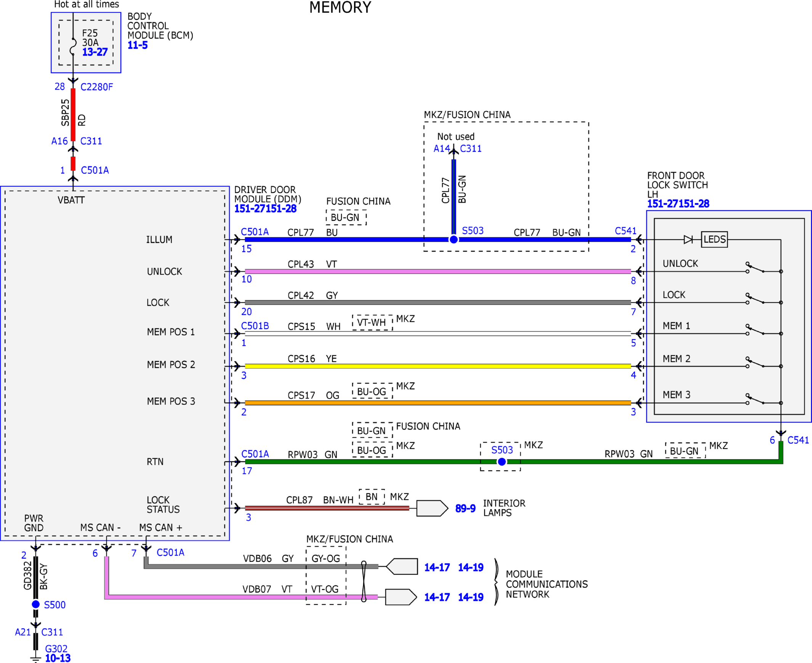The width and height of the screenshot is (812, 663).
Task: Open the 10-13 ground page reference
Action: 58,658
